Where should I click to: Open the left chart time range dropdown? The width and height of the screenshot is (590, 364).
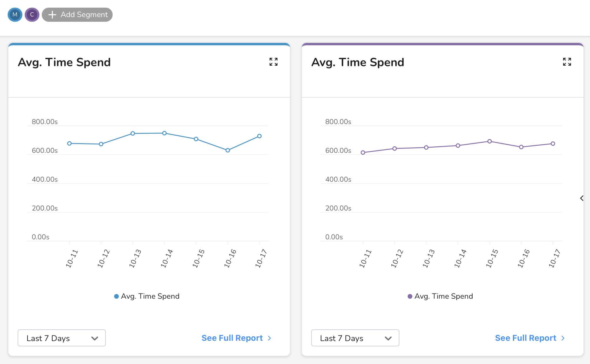pyautogui.click(x=62, y=337)
